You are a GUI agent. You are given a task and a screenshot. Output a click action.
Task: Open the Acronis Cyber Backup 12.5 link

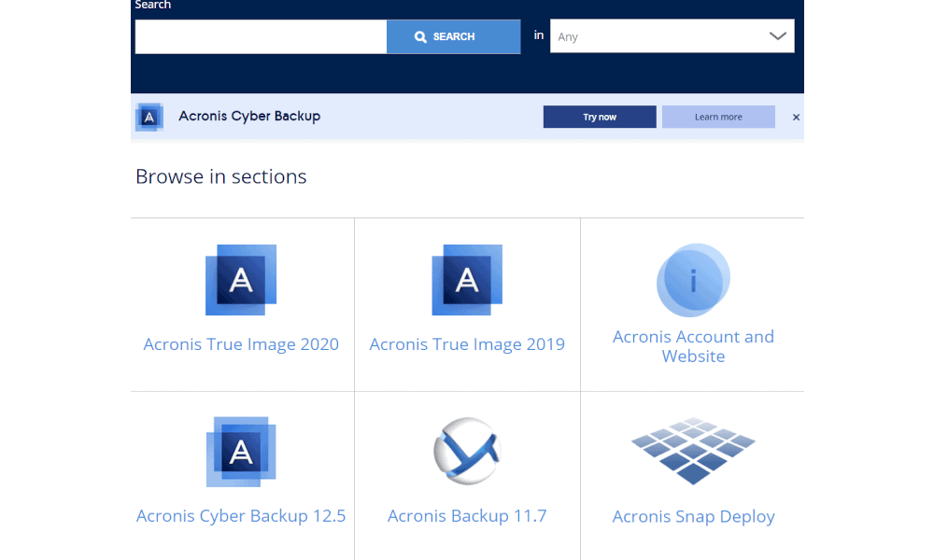pos(241,516)
